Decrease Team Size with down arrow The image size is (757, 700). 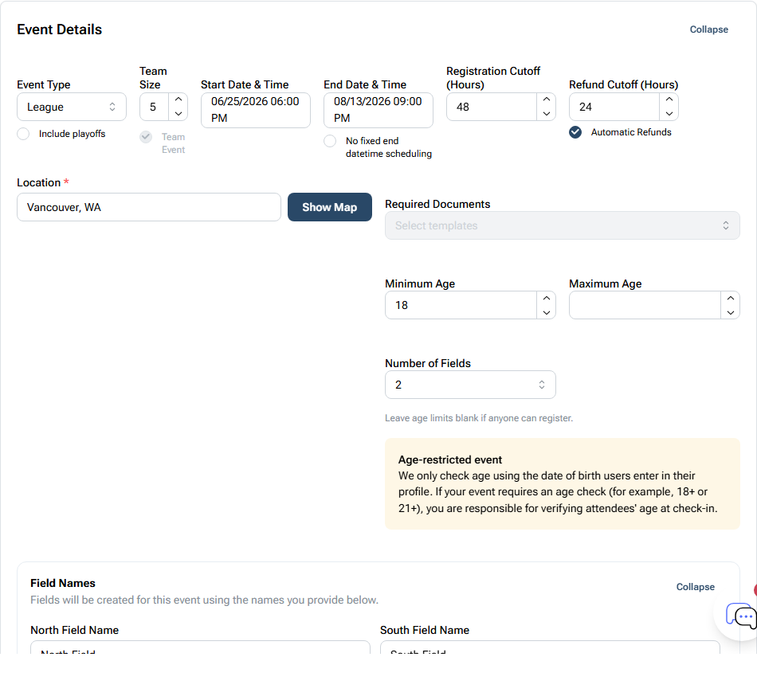tap(178, 114)
